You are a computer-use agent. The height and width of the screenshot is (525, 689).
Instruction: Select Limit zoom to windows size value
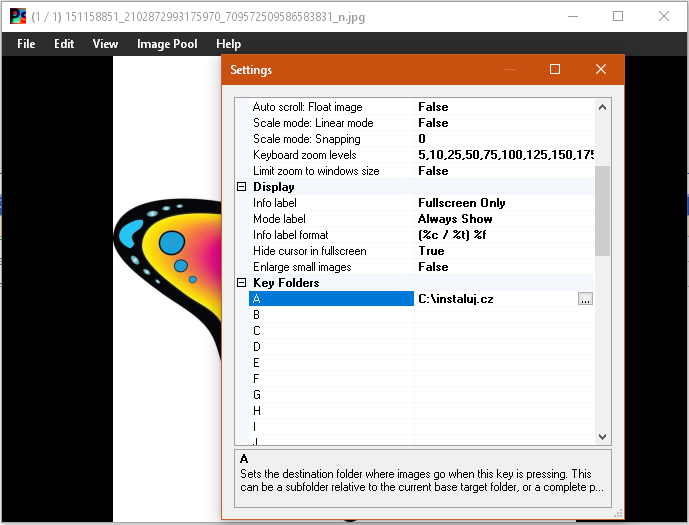tap(504, 171)
